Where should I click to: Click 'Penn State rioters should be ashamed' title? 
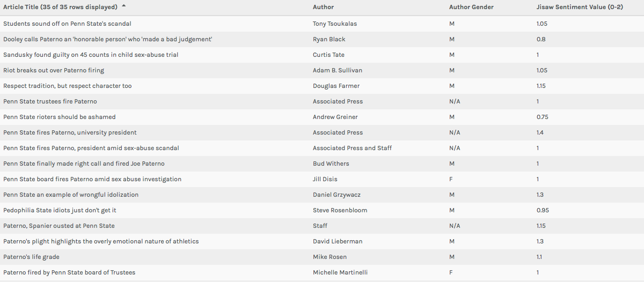pos(60,117)
